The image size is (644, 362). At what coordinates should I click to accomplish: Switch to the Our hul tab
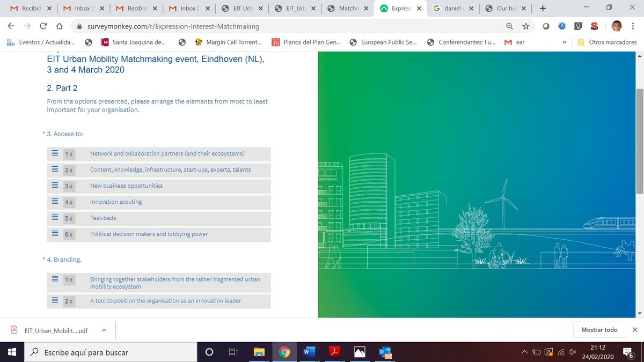pos(506,9)
